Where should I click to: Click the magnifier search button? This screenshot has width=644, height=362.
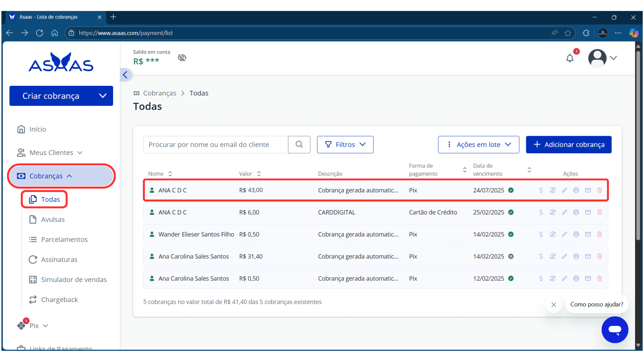299,144
